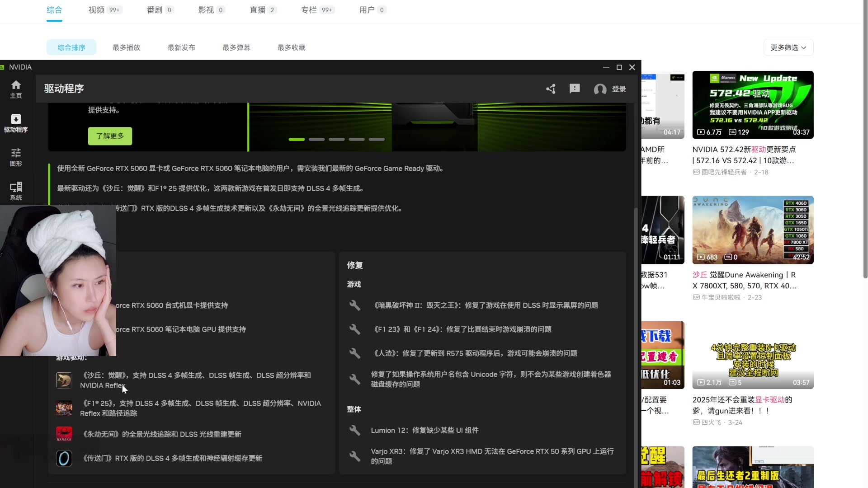This screenshot has width=868, height=488.
Task: Click the F1 25 game icon
Action: click(x=64, y=408)
